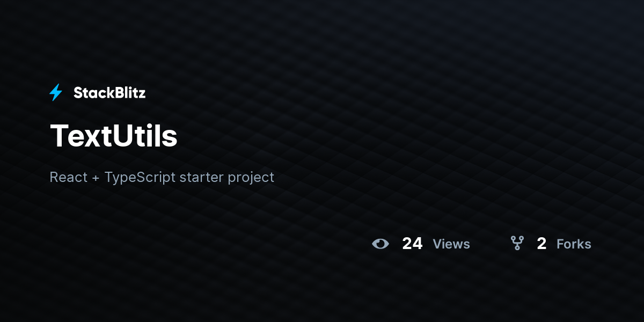Open the Forks label
The height and width of the screenshot is (322, 644).
(574, 244)
